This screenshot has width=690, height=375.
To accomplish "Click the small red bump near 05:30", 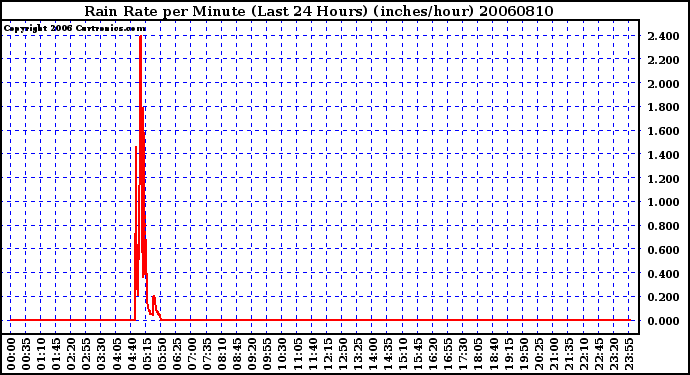I will 154,299.
